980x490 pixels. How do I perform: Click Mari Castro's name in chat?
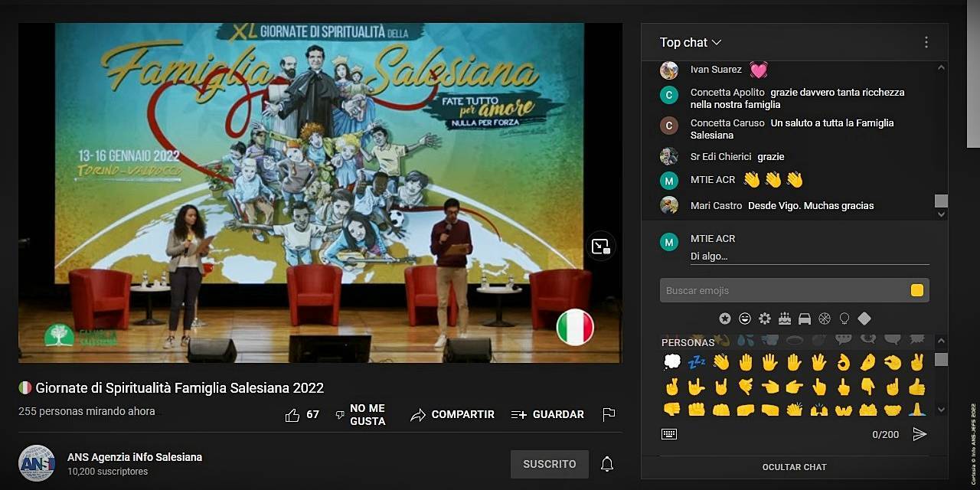click(x=716, y=206)
